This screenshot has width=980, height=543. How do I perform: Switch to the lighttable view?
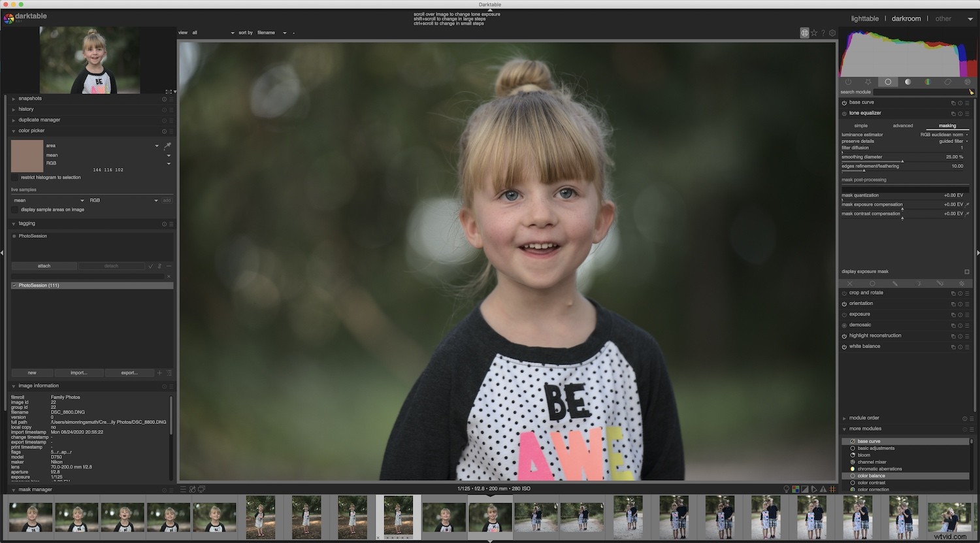864,18
